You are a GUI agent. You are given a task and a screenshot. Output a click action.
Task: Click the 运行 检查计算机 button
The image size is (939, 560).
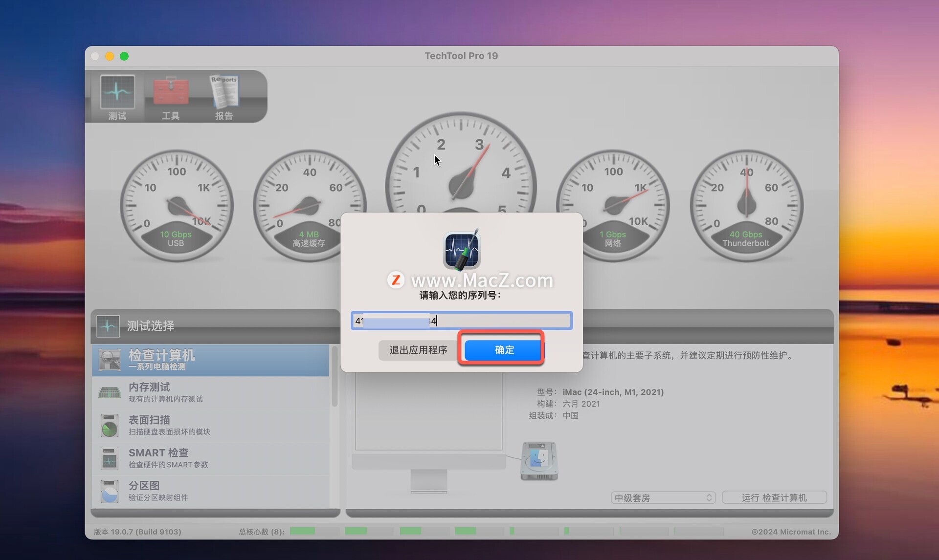(x=774, y=497)
